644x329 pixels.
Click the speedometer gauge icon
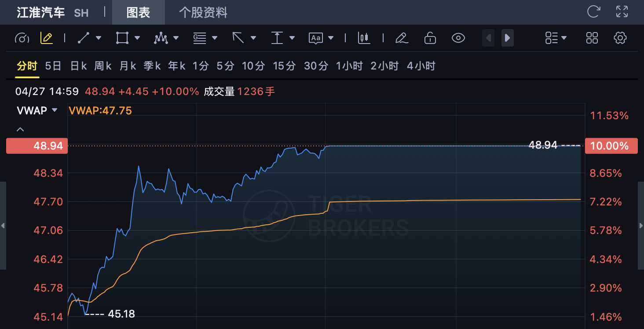[x=22, y=38]
